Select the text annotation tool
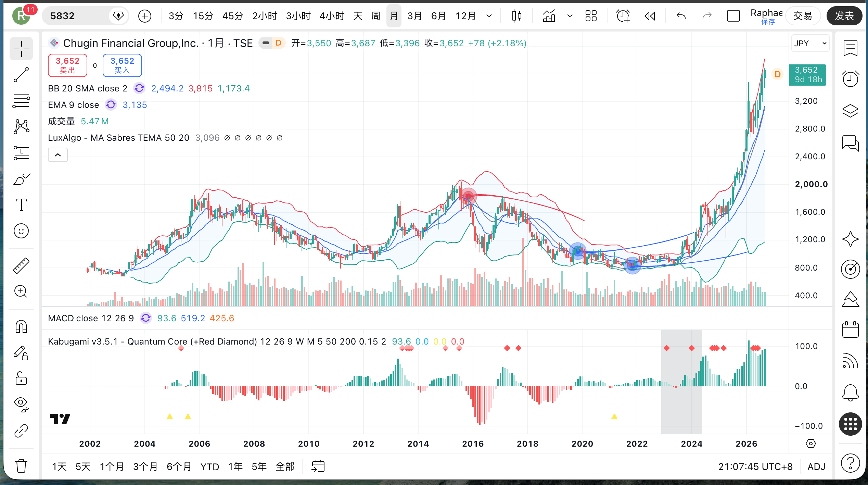Image resolution: width=868 pixels, height=485 pixels. pyautogui.click(x=21, y=205)
